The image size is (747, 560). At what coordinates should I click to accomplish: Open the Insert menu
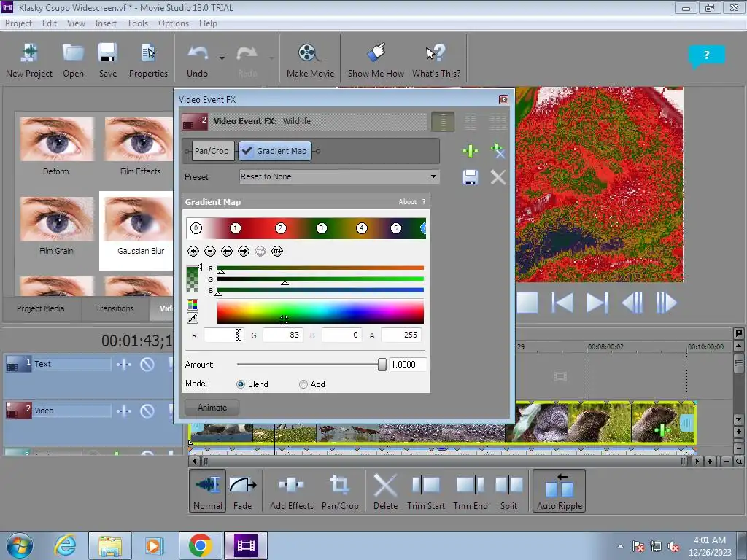click(106, 23)
